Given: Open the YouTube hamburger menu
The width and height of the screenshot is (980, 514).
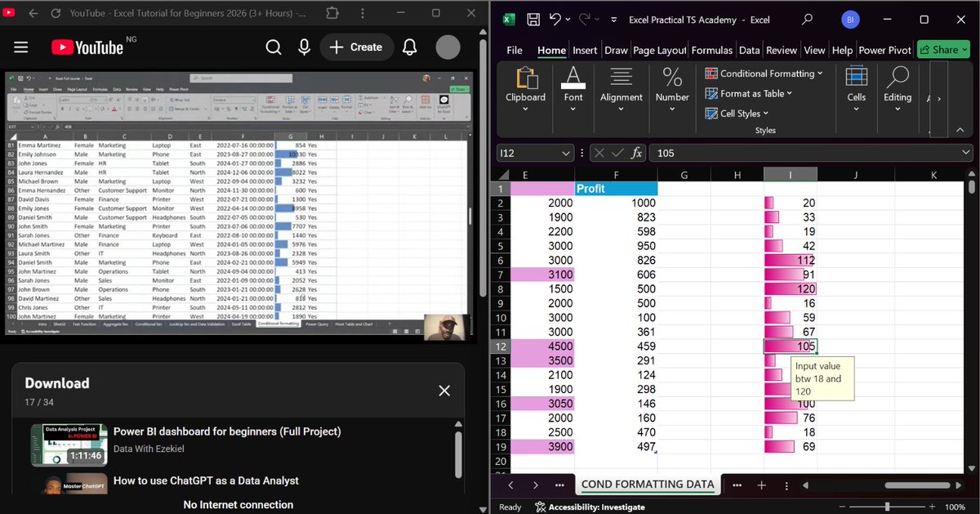Looking at the screenshot, I should (x=21, y=47).
